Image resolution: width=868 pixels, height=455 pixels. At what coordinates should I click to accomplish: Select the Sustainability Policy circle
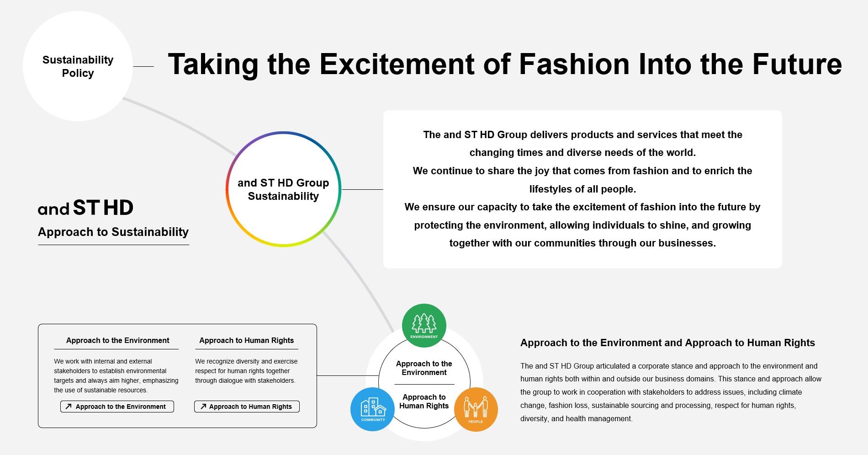(x=78, y=66)
